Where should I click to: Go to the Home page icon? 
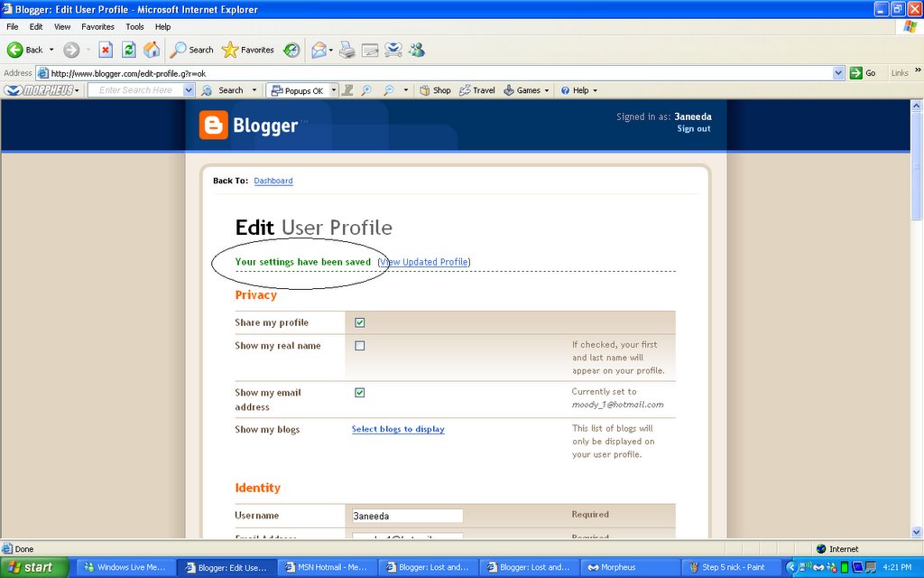pyautogui.click(x=152, y=51)
